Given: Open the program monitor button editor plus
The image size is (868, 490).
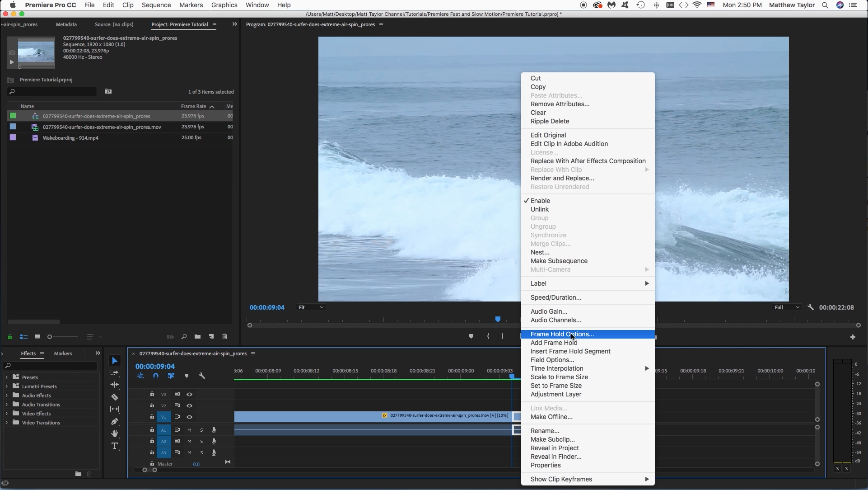Looking at the screenshot, I should click(x=853, y=337).
